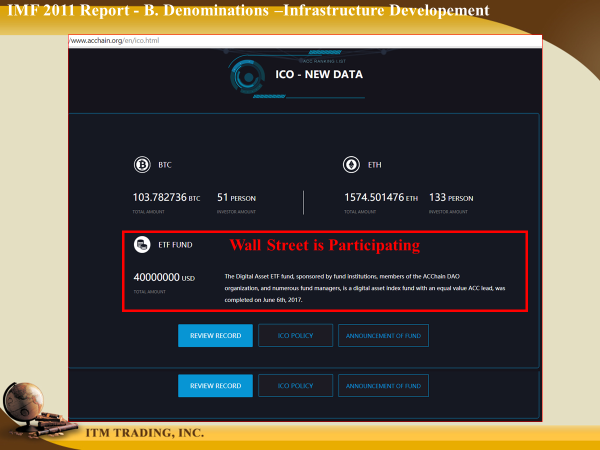Click upper ICO POLICY button
600x450 pixels.
tap(295, 336)
